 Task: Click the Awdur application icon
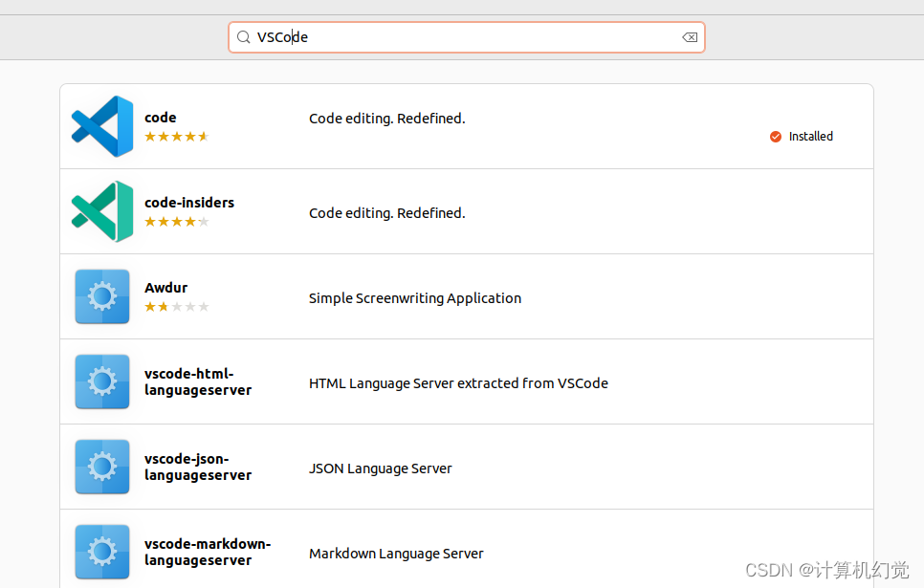(101, 296)
